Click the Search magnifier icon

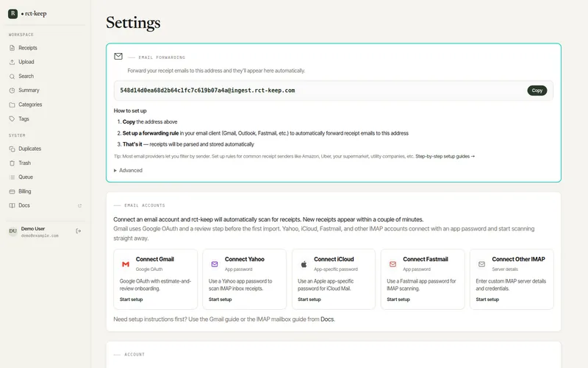coord(12,77)
